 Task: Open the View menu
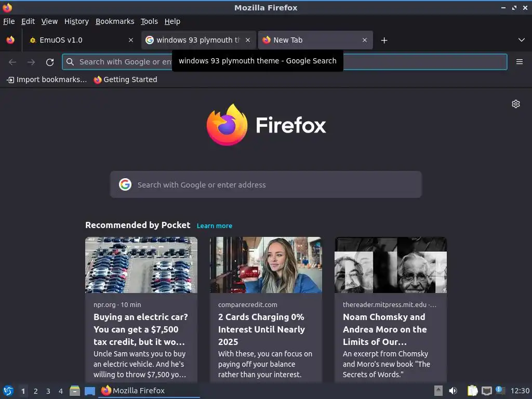click(x=49, y=21)
